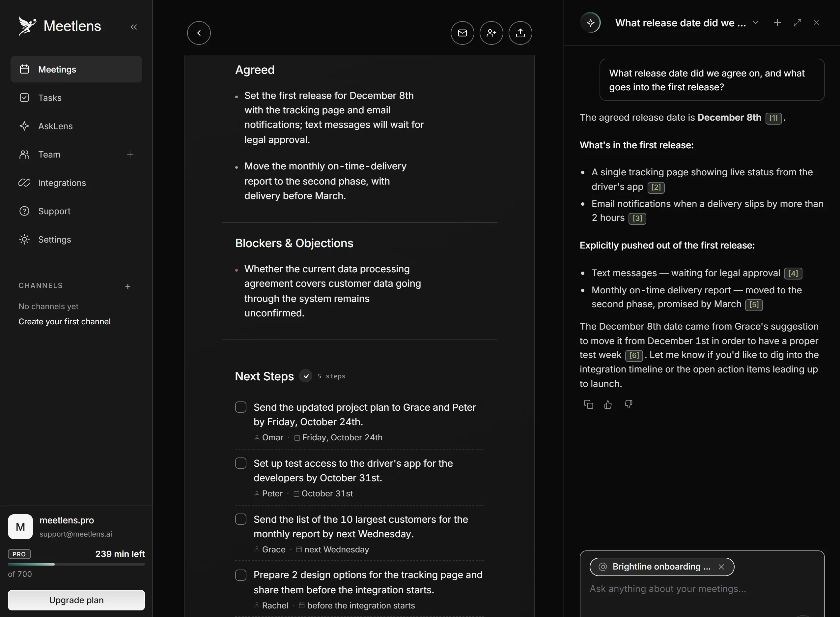Click 'Create your first channel' link

[x=65, y=322]
